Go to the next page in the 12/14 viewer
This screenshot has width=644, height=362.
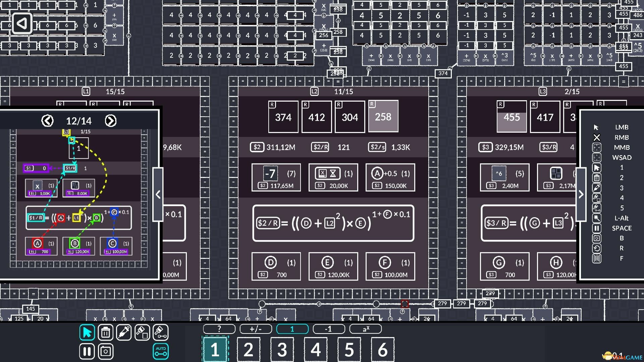(x=111, y=121)
